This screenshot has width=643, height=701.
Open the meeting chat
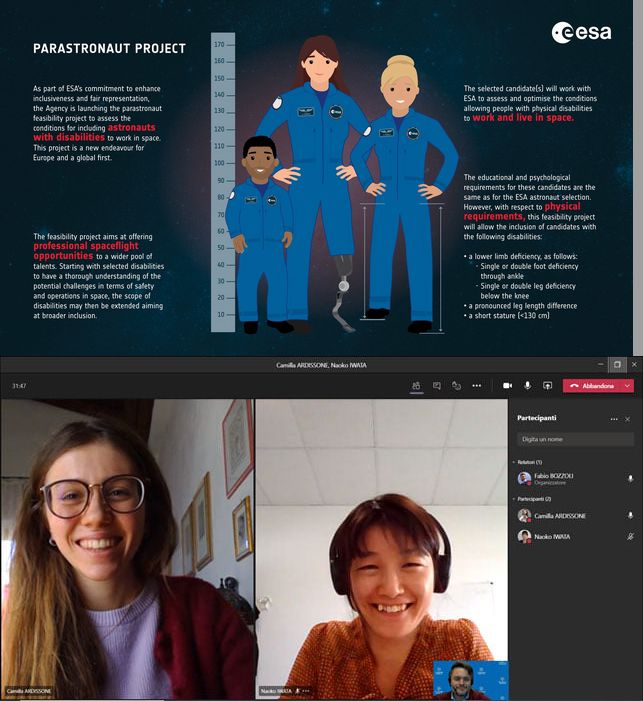click(437, 385)
